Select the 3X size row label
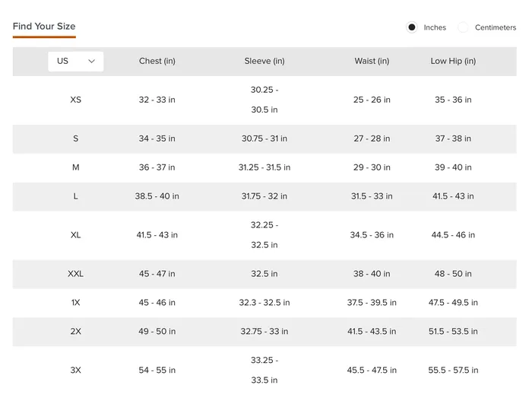Image resolution: width=532 pixels, height=404 pixels. coord(76,370)
